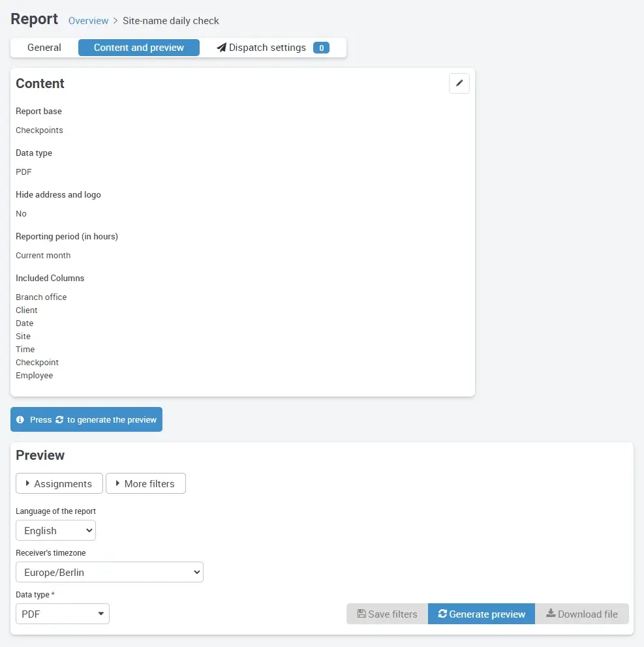Click the Download file button
644x647 pixels.
coord(581,614)
